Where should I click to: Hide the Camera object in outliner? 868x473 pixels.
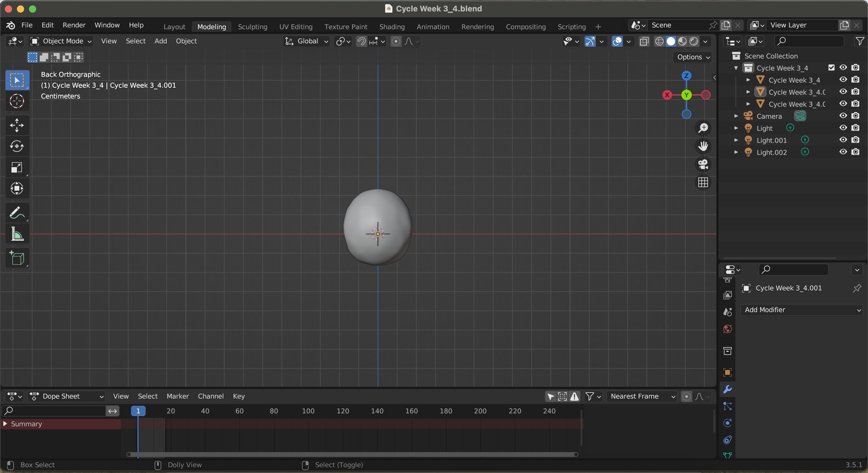tap(843, 116)
